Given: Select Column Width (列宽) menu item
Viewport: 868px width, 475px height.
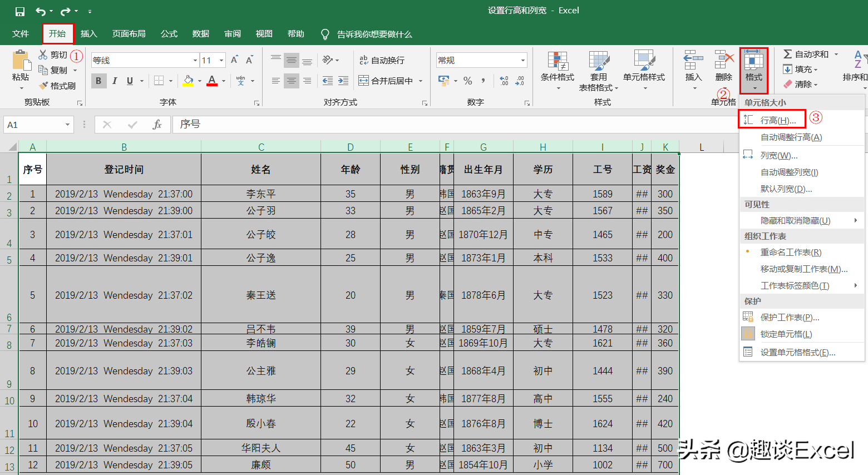Looking at the screenshot, I should point(802,156).
